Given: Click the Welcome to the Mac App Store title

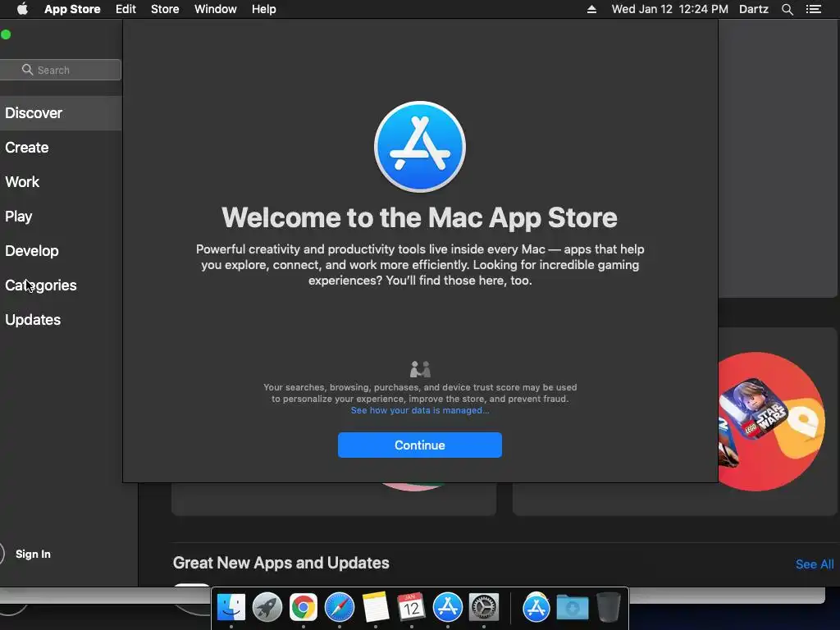Looking at the screenshot, I should 419,217.
